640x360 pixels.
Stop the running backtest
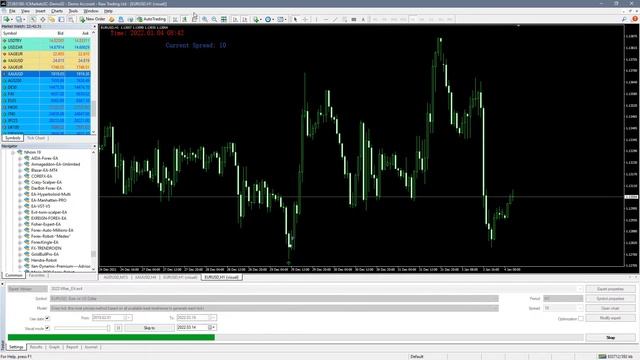(x=611, y=338)
